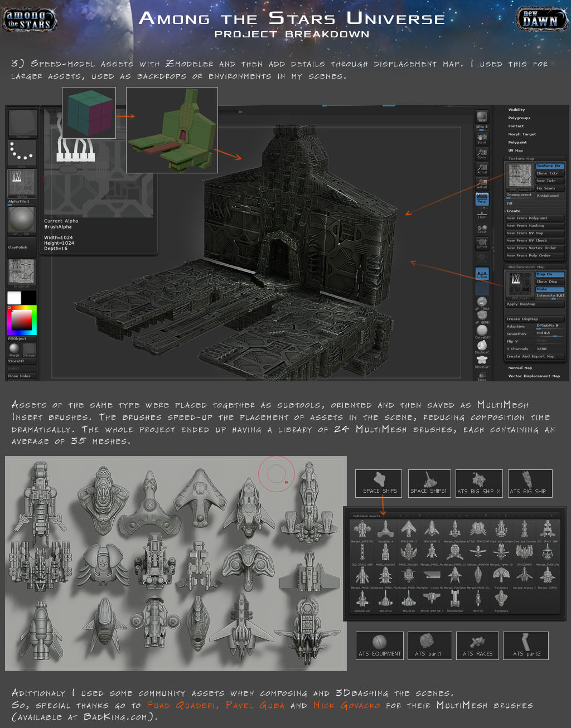571x728 pixels.
Task: Select the black secondary color swatch
Action: tap(29, 298)
